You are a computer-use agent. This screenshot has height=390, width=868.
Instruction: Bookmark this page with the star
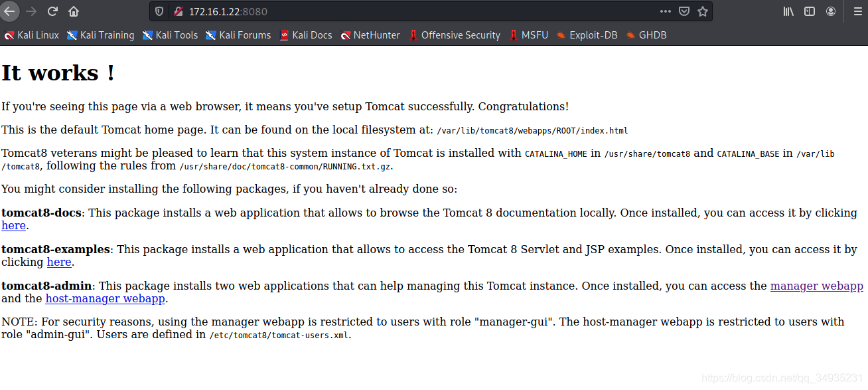pyautogui.click(x=703, y=11)
